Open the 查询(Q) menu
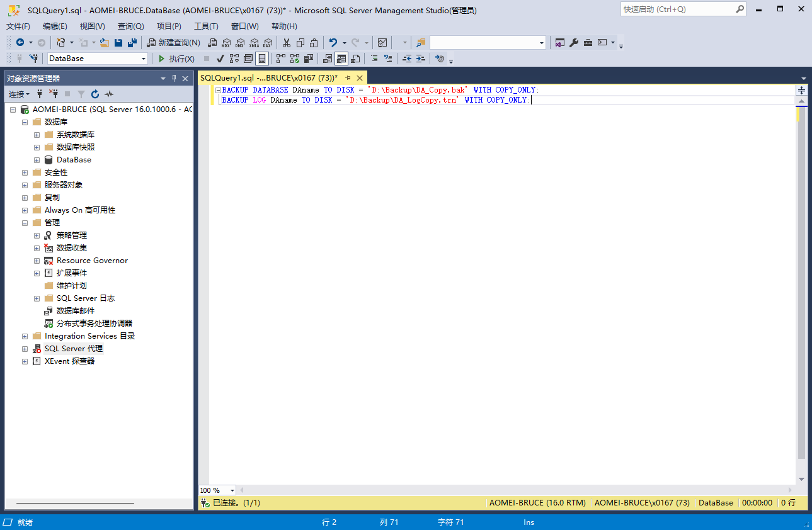 pos(130,26)
